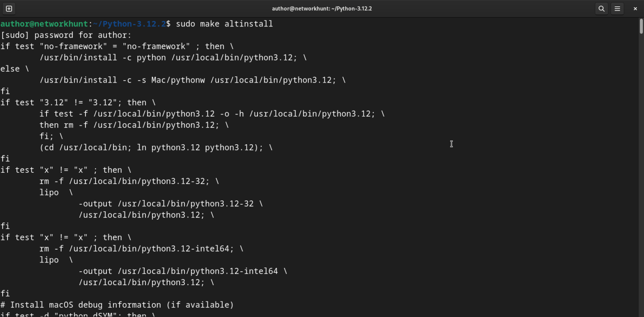Click the '# Install macOS debug information' comment
The height and width of the screenshot is (317, 644).
pyautogui.click(x=117, y=305)
